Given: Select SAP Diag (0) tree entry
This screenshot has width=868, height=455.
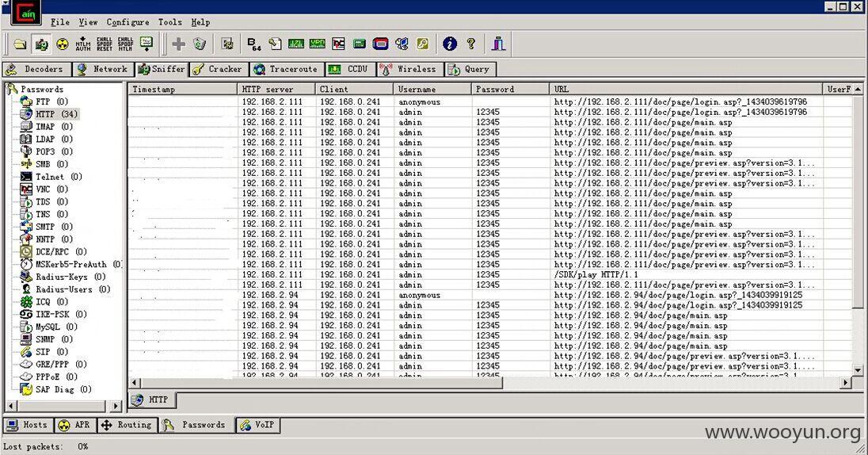Looking at the screenshot, I should 63,390.
